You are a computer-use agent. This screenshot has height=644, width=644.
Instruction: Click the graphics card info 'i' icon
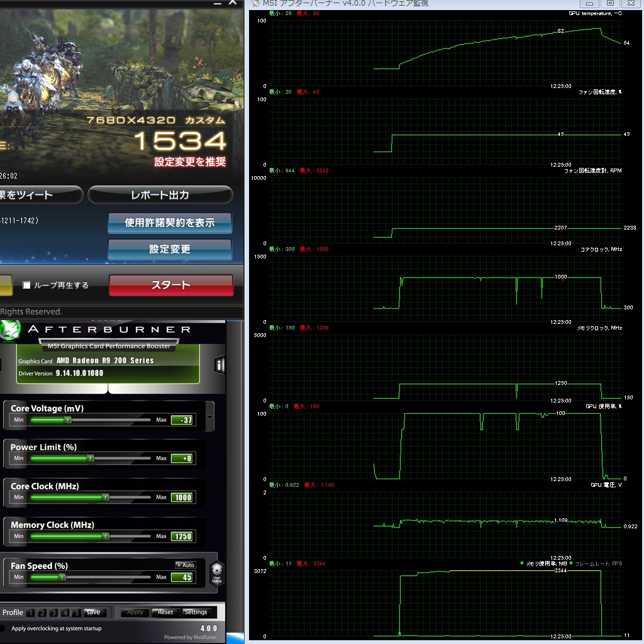click(x=219, y=365)
